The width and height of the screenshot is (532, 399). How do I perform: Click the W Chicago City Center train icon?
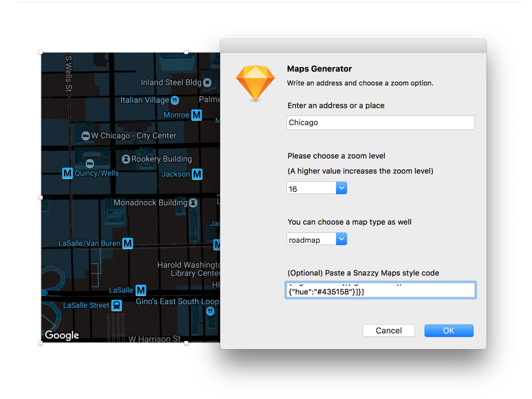[86, 136]
